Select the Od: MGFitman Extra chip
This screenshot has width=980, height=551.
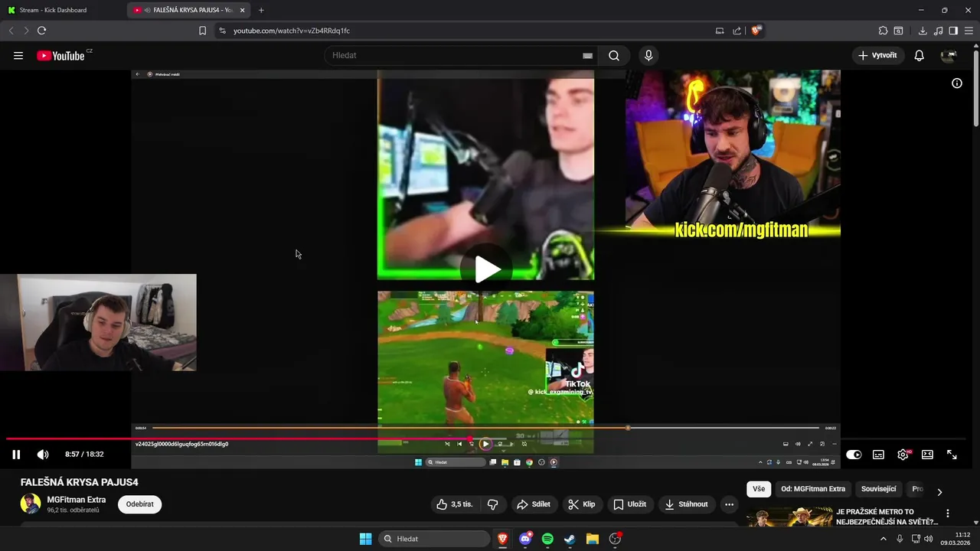click(x=813, y=489)
